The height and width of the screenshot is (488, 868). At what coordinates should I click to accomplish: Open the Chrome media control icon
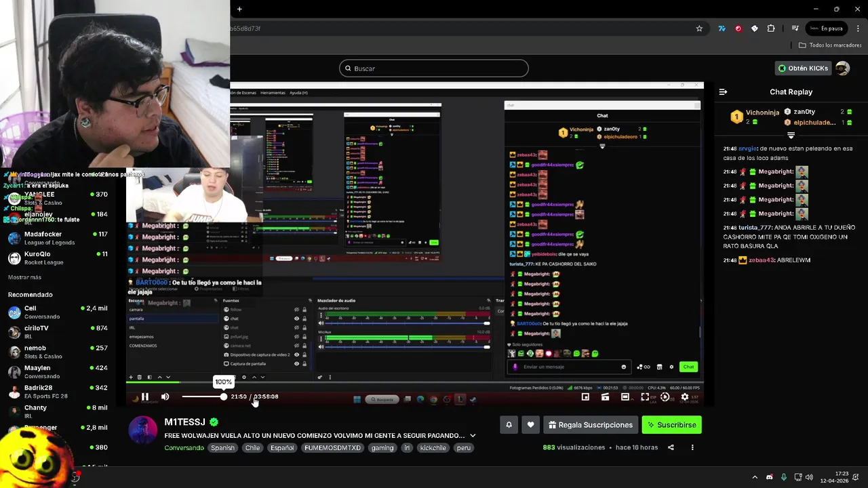(x=795, y=28)
